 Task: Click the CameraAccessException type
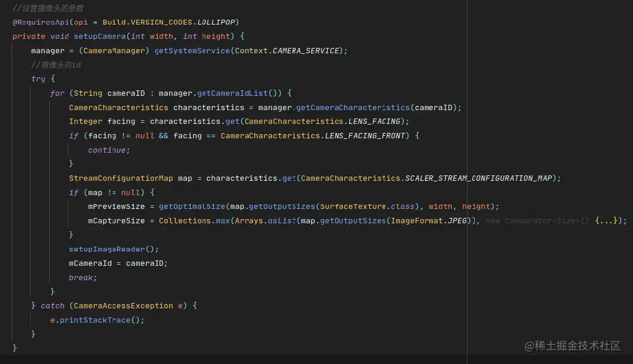coord(123,306)
